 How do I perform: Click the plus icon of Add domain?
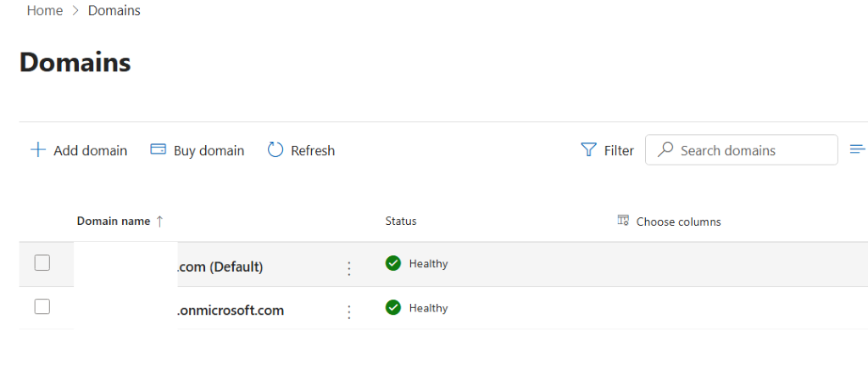point(37,150)
